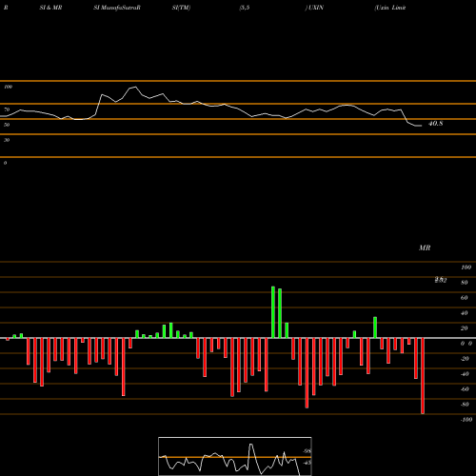The height and width of the screenshot is (476, 476).
Task: Click the end of the RSI line
Action: (x=421, y=126)
